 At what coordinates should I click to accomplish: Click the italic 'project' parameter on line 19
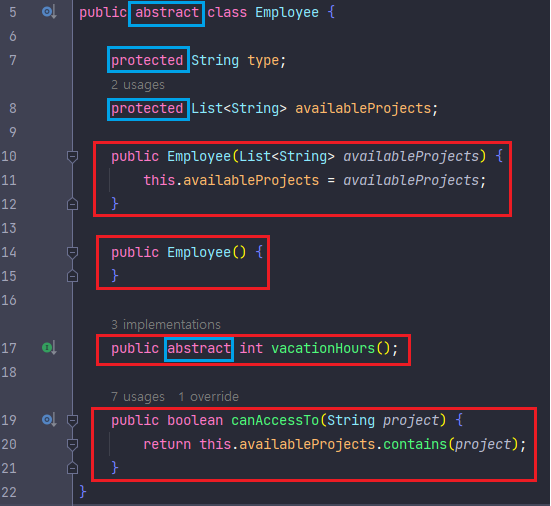(x=411, y=421)
